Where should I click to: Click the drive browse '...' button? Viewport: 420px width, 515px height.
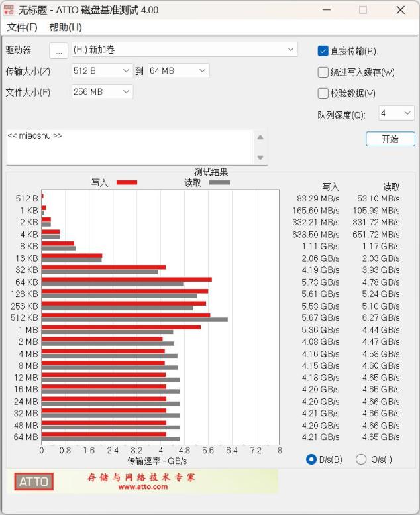click(59, 50)
